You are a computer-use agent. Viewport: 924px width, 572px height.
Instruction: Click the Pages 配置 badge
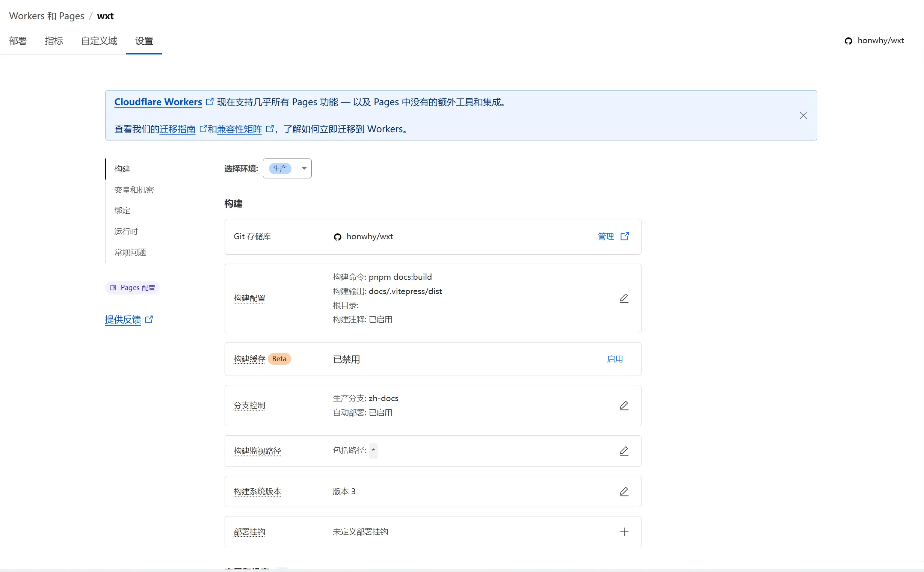132,288
